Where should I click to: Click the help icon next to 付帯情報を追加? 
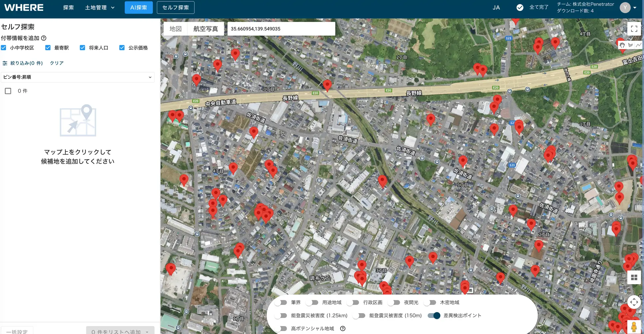point(44,38)
